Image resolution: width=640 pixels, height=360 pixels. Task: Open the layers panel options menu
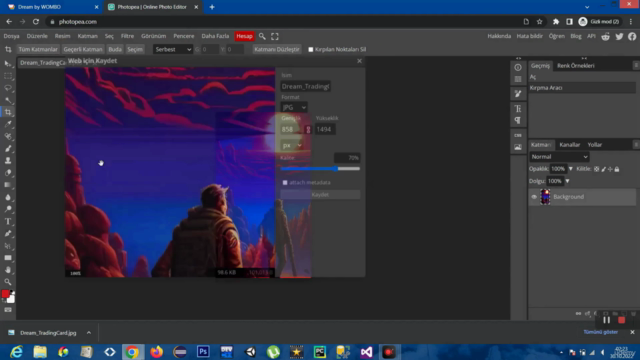(x=636, y=144)
